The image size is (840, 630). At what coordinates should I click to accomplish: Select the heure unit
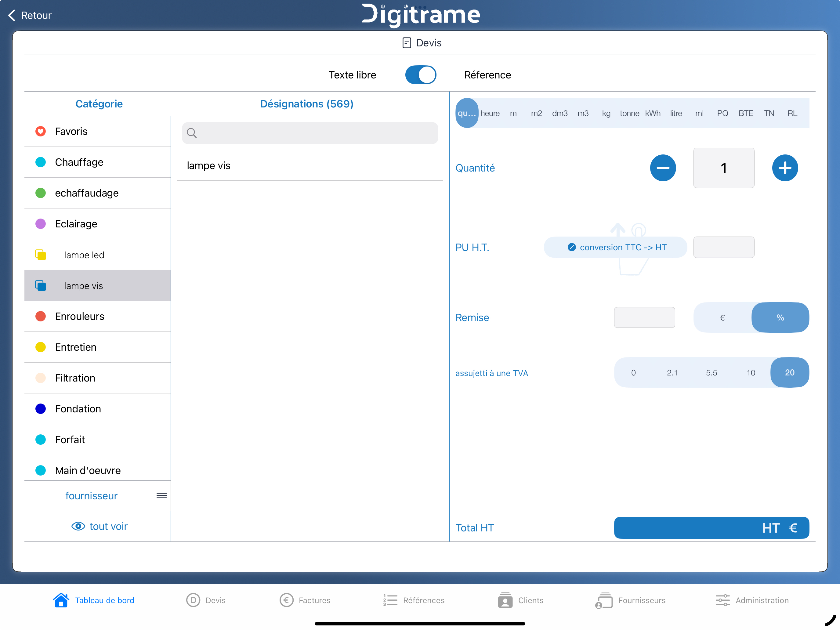coord(490,113)
